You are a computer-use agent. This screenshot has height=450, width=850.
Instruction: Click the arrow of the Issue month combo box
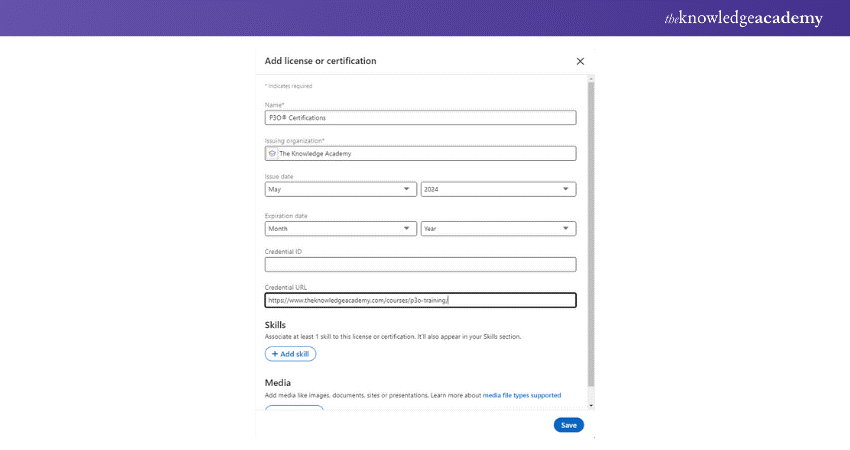(x=408, y=189)
